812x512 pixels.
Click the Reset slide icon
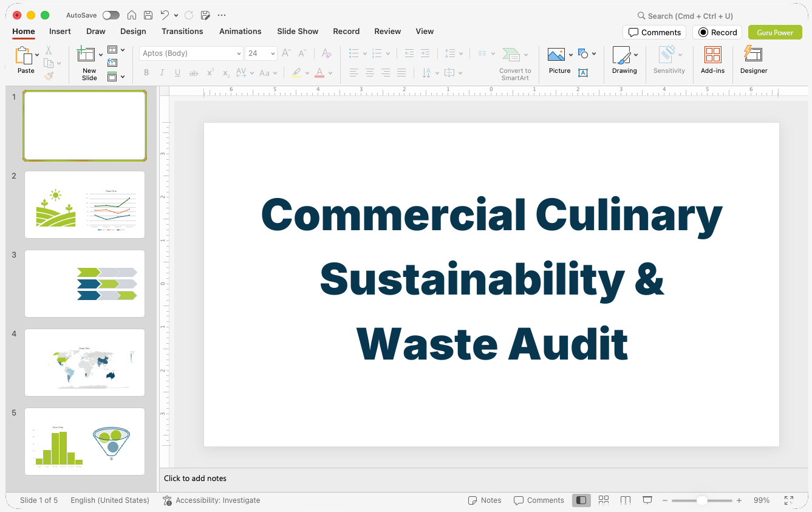(112, 63)
